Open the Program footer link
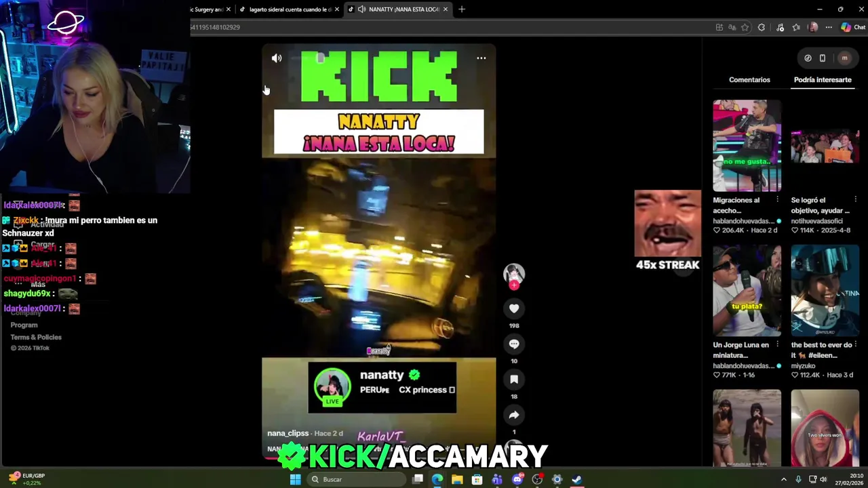868x488 pixels. click(24, 325)
